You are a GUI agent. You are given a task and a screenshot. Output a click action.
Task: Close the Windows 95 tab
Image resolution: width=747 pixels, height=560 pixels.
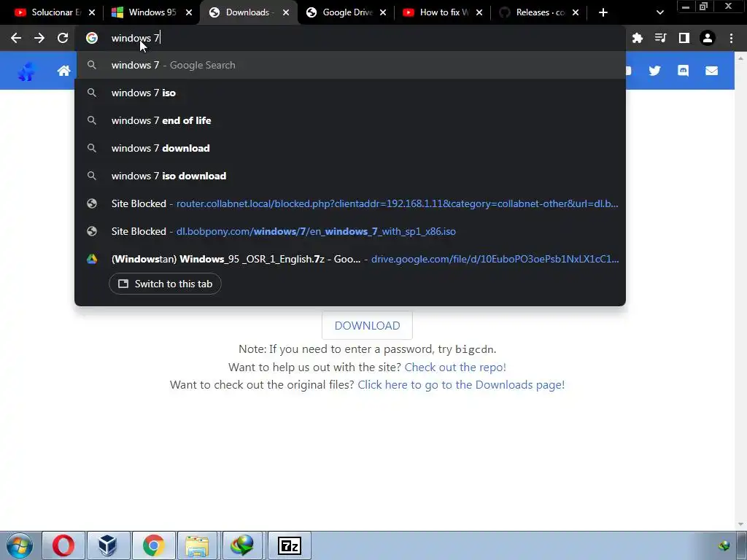tap(189, 12)
